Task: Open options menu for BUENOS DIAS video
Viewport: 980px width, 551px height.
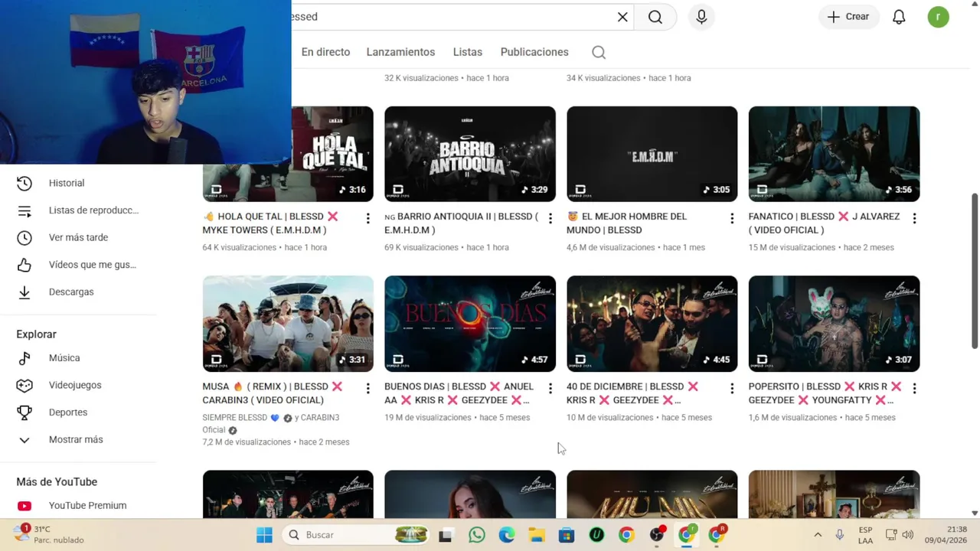Action: point(550,389)
